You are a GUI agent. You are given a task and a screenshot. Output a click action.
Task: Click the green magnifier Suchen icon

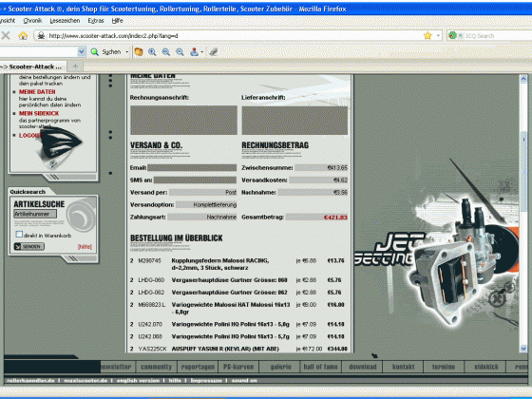tap(94, 52)
